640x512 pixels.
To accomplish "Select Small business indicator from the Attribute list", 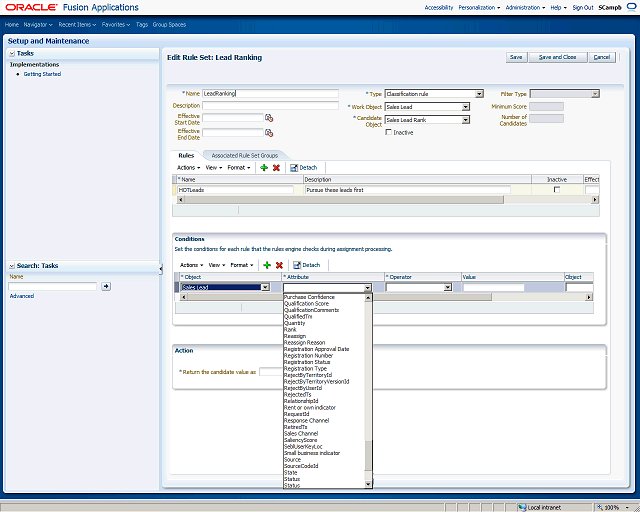I will [312, 453].
